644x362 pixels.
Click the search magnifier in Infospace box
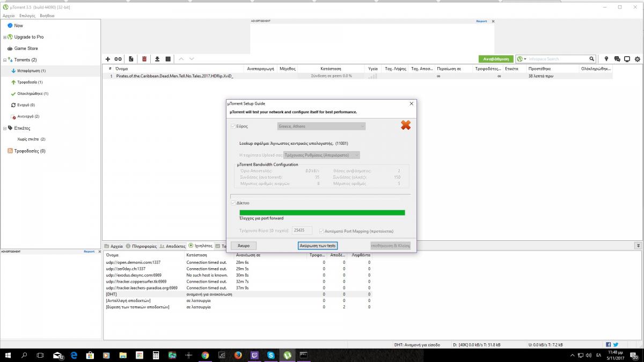click(x=592, y=59)
